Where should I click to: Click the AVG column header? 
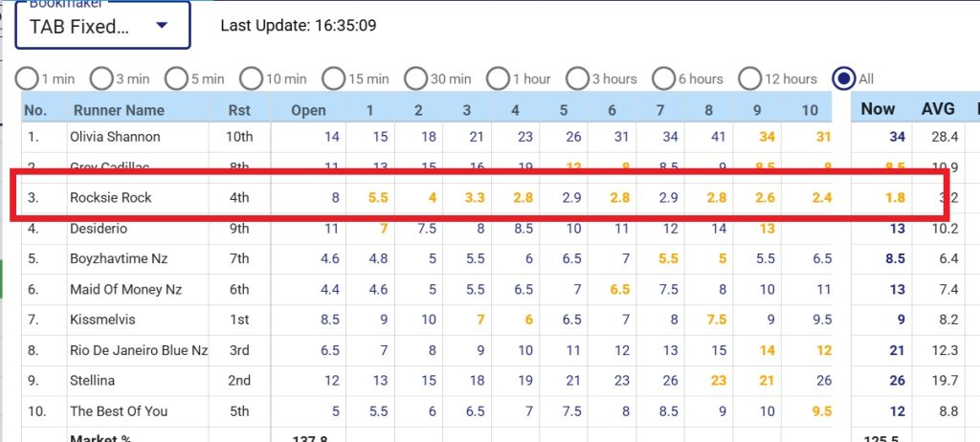tap(938, 109)
